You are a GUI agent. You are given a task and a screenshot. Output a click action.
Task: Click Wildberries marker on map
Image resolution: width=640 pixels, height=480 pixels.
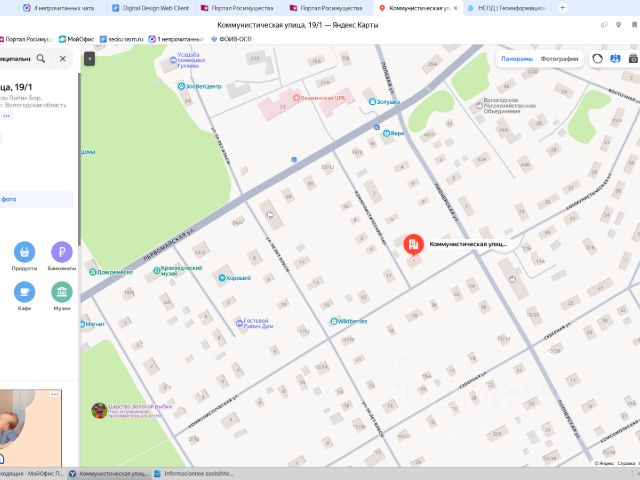(x=333, y=321)
